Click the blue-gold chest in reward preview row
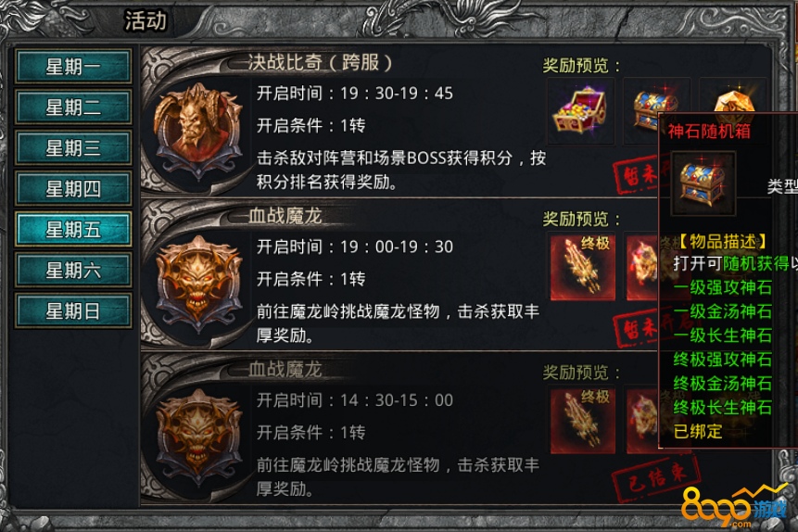Image resolution: width=798 pixels, height=532 pixels. (x=640, y=111)
